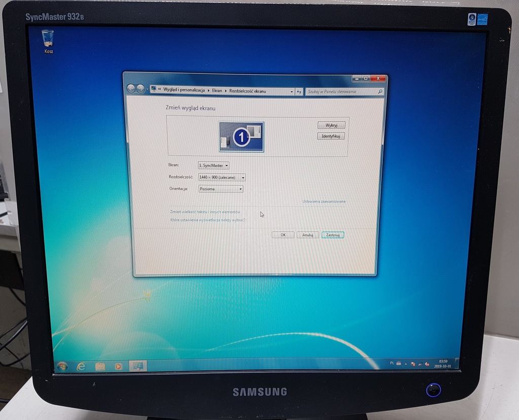The image size is (519, 420).
Task: Click the OK button
Action: (283, 235)
